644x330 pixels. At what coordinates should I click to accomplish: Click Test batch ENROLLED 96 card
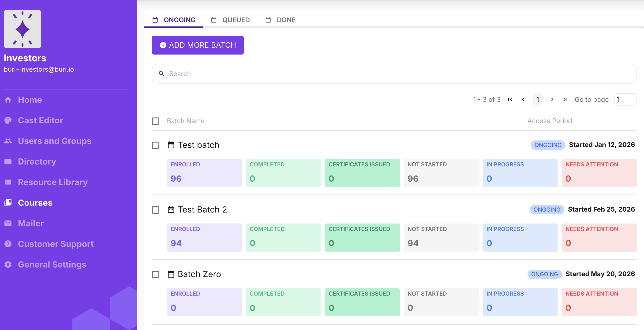(205, 173)
